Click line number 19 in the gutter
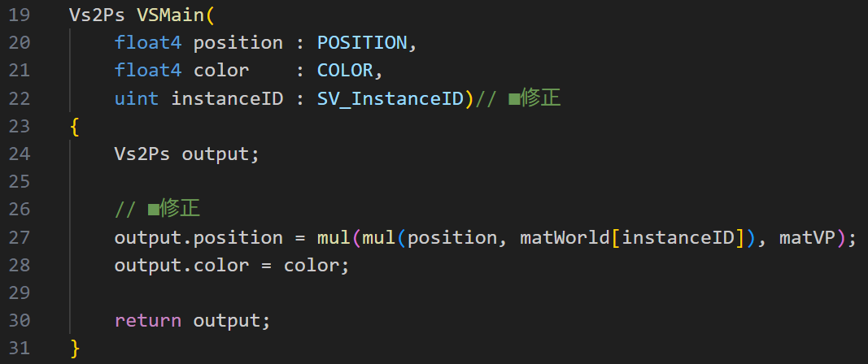 click(x=20, y=15)
